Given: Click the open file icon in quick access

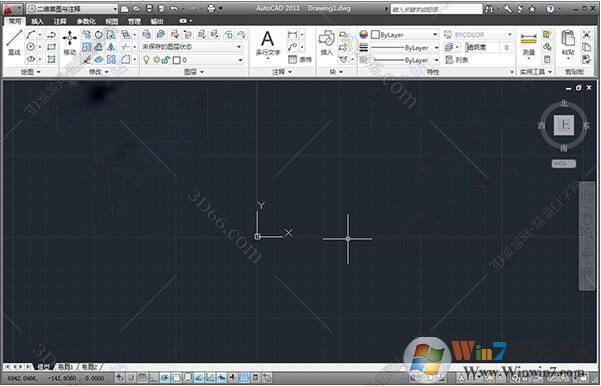Looking at the screenshot, I should [136, 8].
